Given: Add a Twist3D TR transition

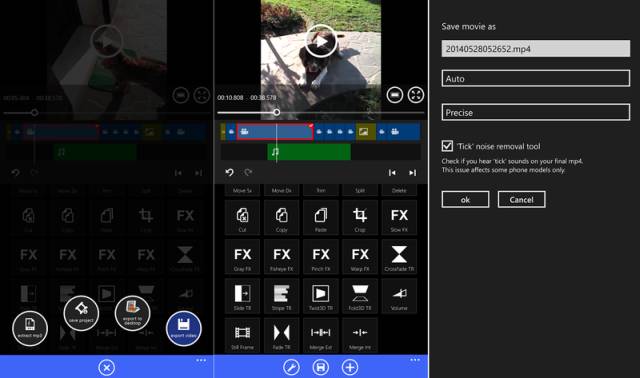Looking at the screenshot, I should [321, 296].
